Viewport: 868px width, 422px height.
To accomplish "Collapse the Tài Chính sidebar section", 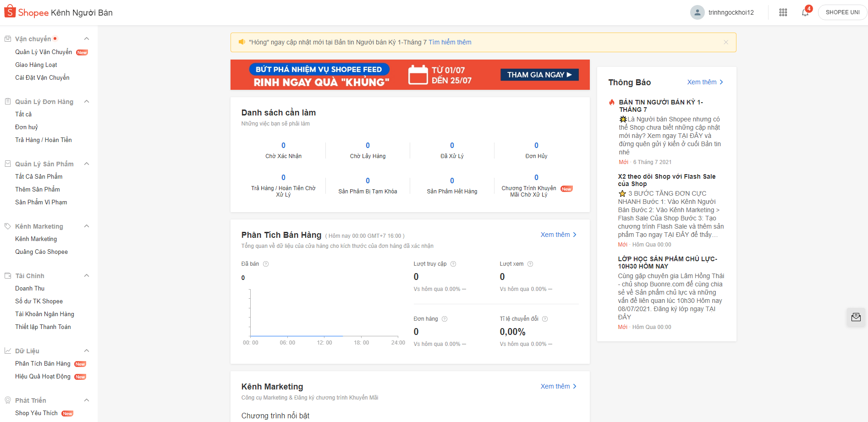I will (x=87, y=275).
